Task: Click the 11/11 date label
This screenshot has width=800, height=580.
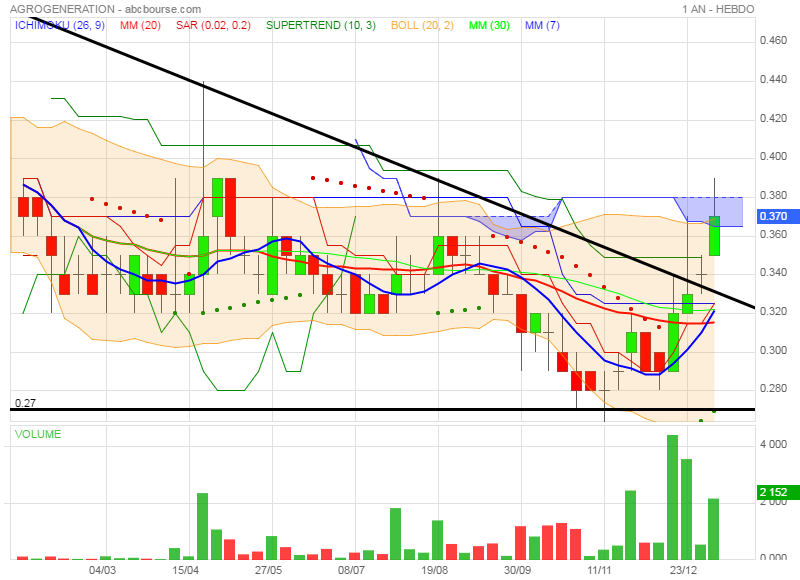Action: coord(600,570)
